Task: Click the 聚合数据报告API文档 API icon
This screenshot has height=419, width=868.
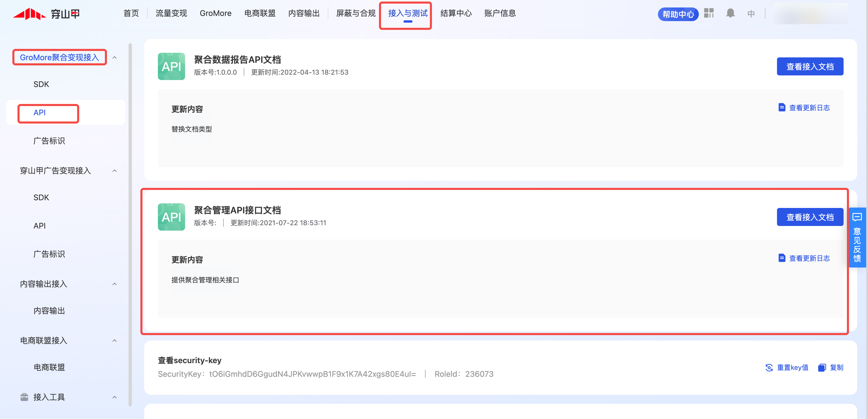Action: 171,66
